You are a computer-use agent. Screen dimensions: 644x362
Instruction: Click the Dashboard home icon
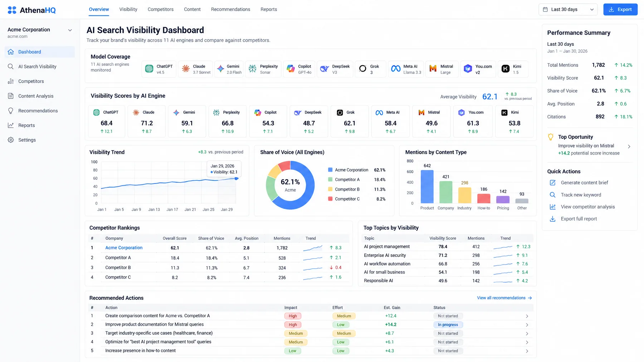tap(11, 52)
